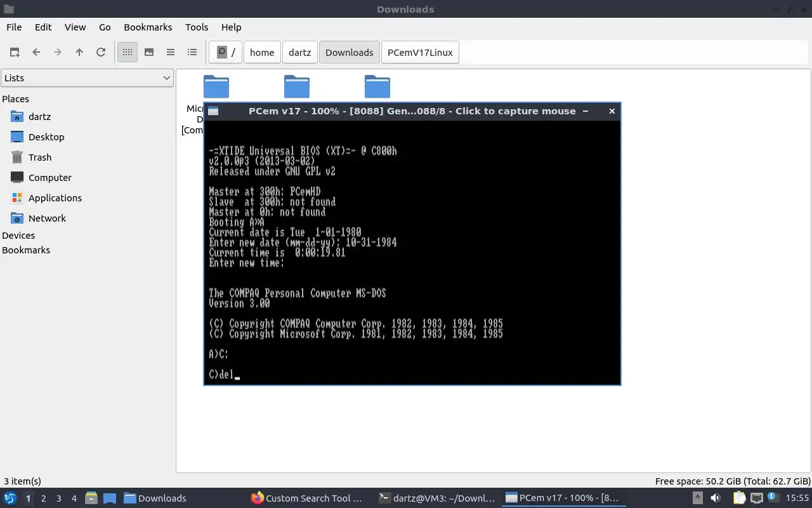Open the clipboard manager tray icon
Viewport: 812px width, 508px height.
click(x=739, y=498)
